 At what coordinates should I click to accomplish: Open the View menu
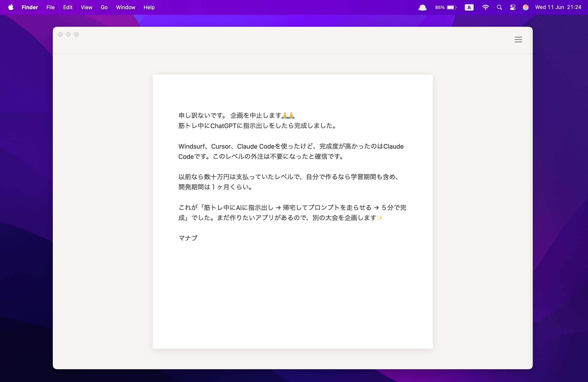pyautogui.click(x=86, y=7)
